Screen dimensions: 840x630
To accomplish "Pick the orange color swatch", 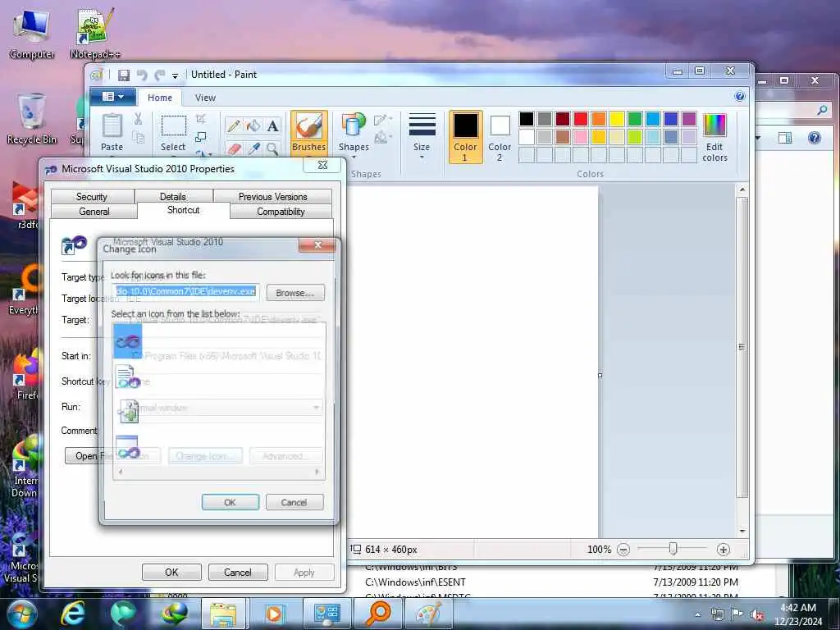I will coord(598,119).
